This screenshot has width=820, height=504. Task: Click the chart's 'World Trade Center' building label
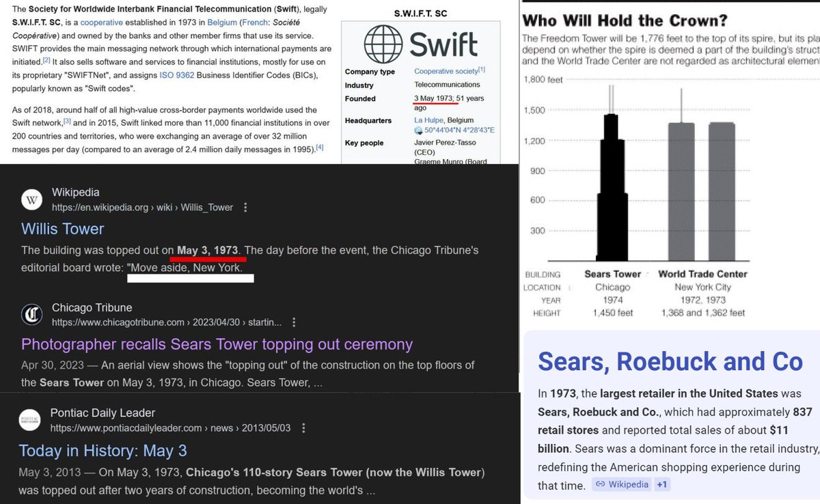pos(703,275)
